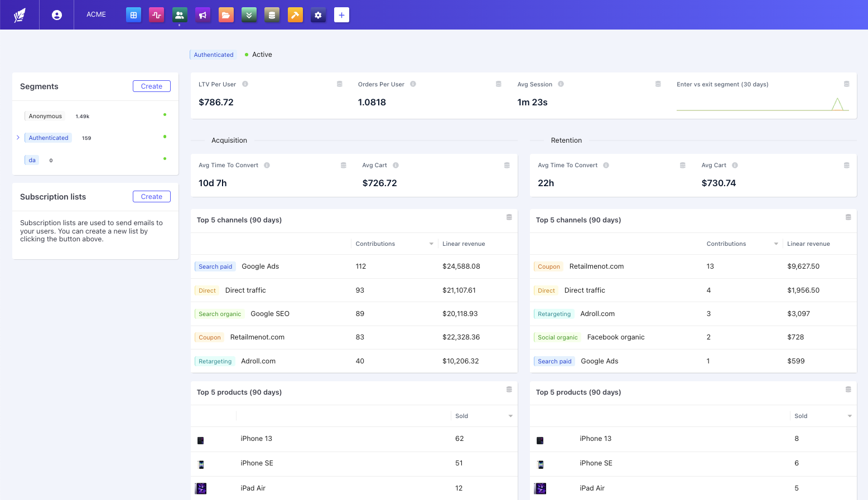Viewport: 868px width, 500px height.
Task: Open the Contributions sort dropdown in acquisition channels
Action: [431, 244]
